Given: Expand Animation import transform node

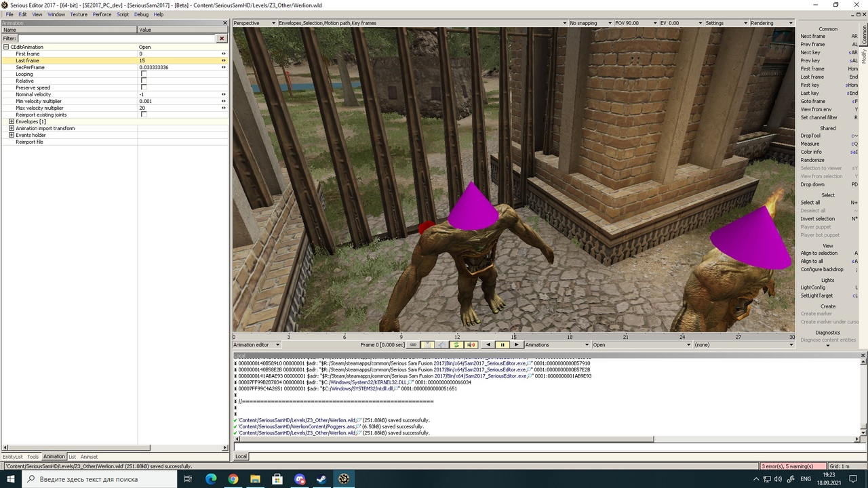Looking at the screenshot, I should 12,128.
